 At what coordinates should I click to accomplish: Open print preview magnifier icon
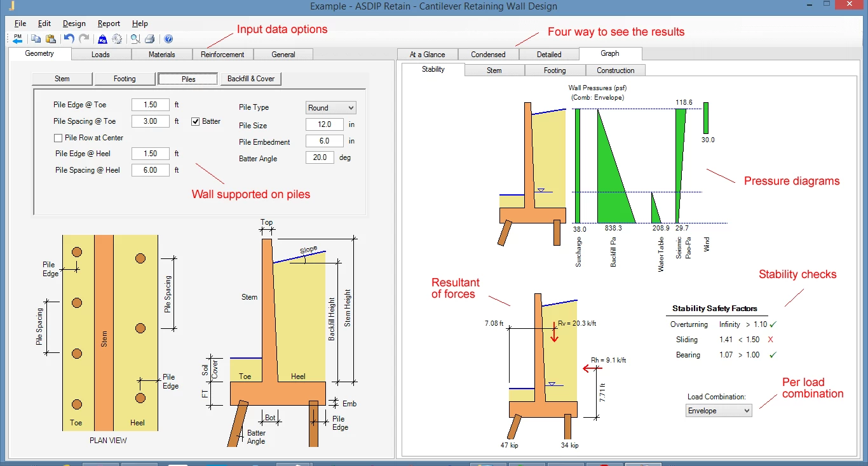click(x=135, y=39)
